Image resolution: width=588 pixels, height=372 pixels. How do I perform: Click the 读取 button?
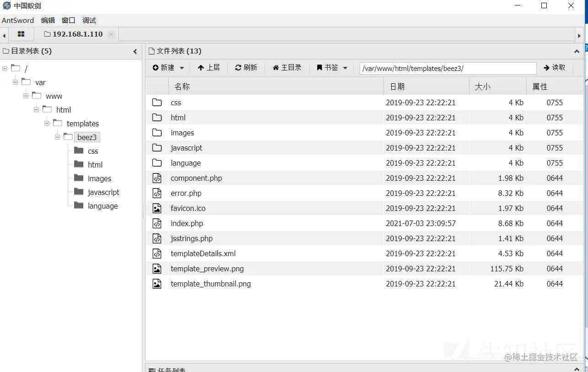click(555, 68)
